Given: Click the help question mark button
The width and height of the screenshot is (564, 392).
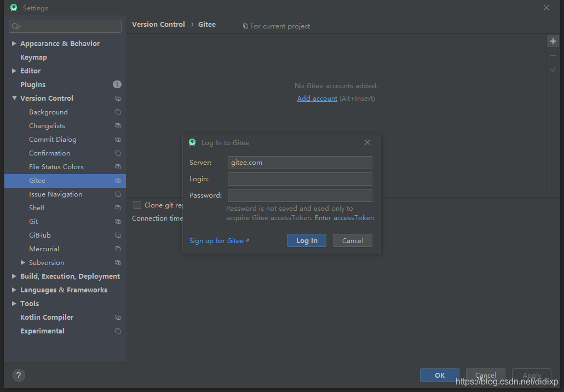Looking at the screenshot, I should (x=19, y=376).
